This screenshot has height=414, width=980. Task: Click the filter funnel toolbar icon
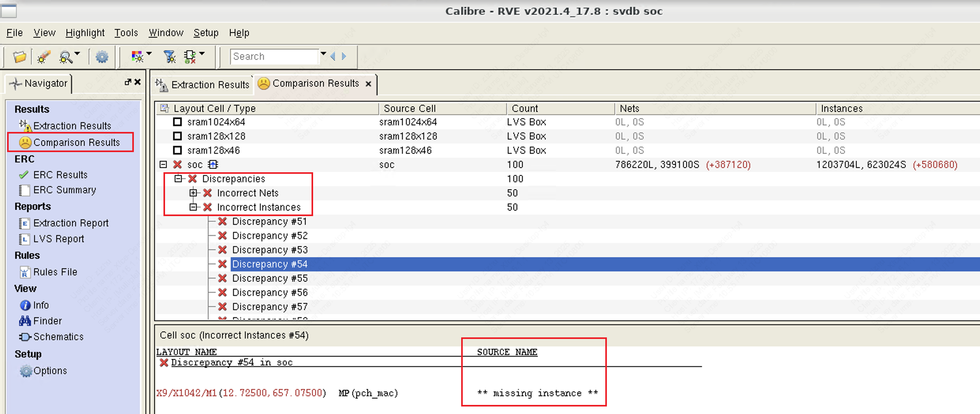169,57
